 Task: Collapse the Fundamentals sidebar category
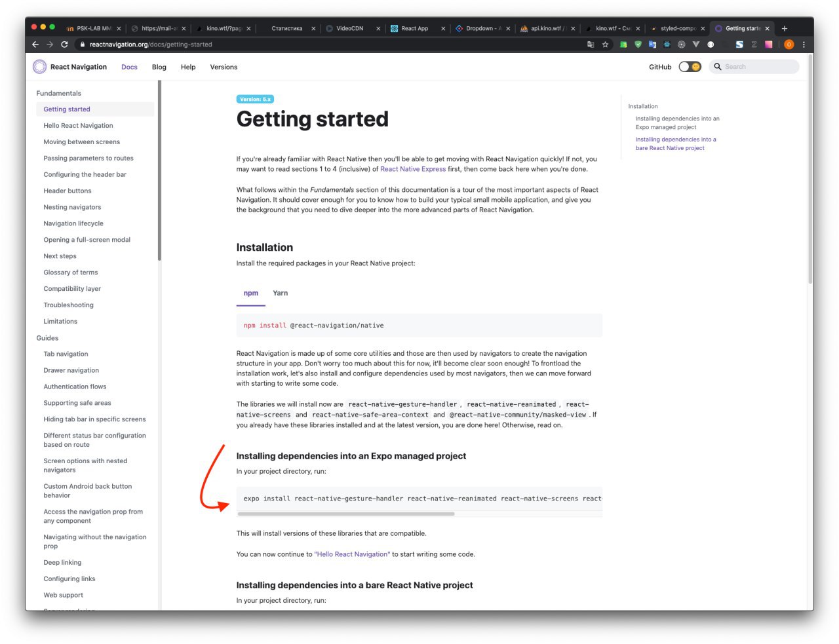point(59,93)
